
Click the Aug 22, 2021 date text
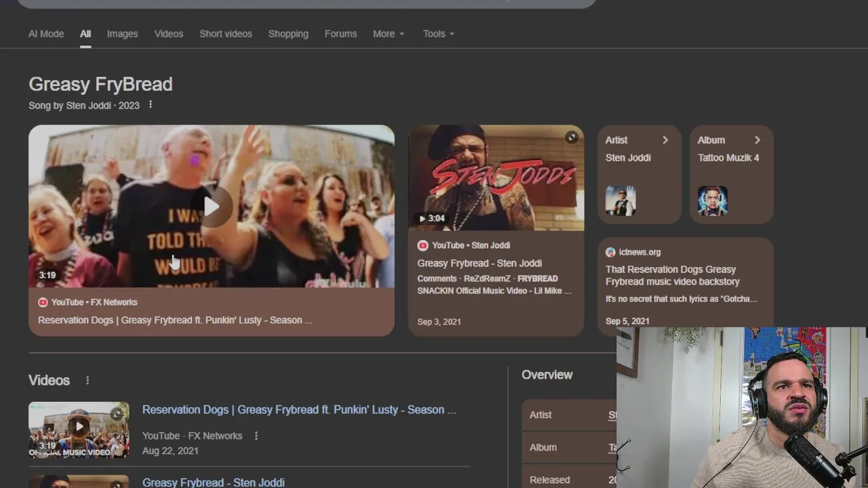point(170,451)
